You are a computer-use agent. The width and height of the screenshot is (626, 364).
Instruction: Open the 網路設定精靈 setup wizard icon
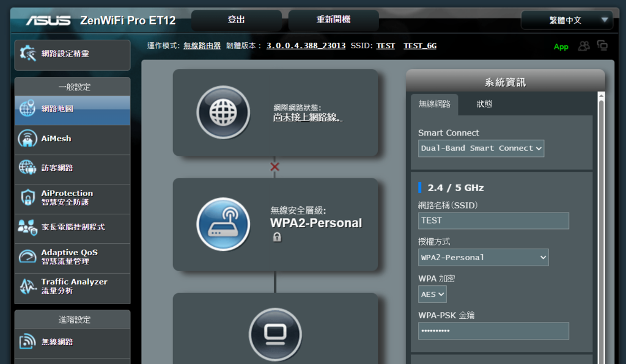[28, 53]
